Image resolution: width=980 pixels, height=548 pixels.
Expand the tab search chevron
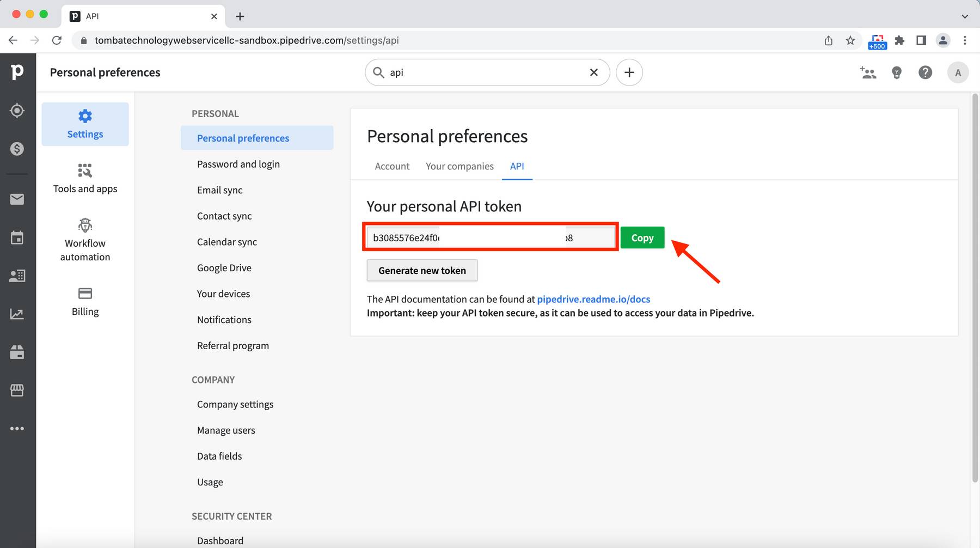[x=965, y=16]
